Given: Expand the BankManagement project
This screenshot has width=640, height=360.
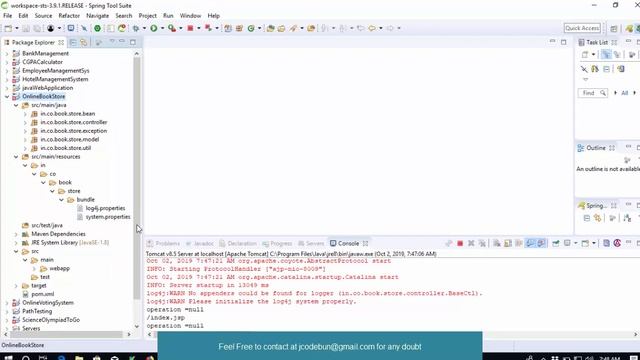Looking at the screenshot, I should point(7,53).
